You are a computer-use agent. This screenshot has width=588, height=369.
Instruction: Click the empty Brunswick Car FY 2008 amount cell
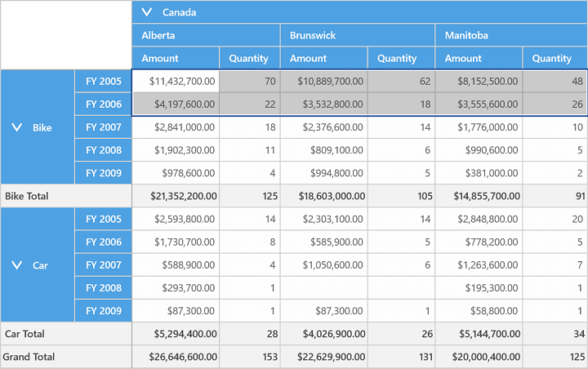(x=324, y=288)
